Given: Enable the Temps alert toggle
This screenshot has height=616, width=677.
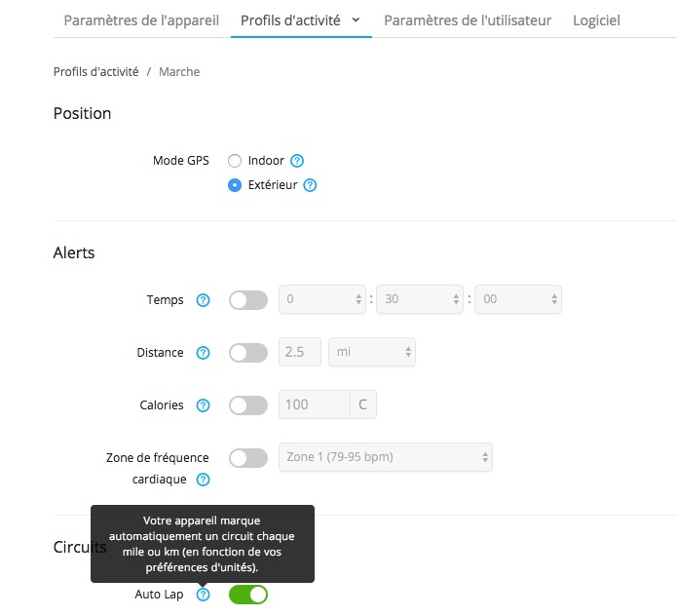Looking at the screenshot, I should pyautogui.click(x=248, y=300).
